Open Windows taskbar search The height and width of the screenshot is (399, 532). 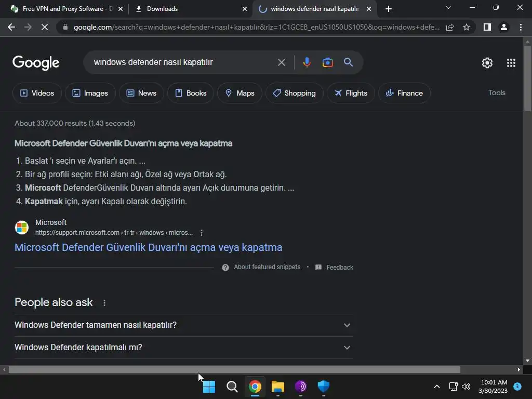pyautogui.click(x=232, y=387)
